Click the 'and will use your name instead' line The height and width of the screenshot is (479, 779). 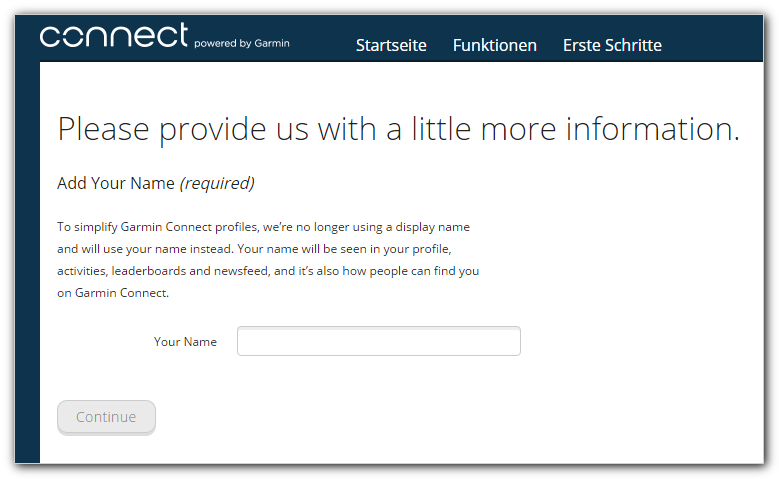[x=254, y=249]
